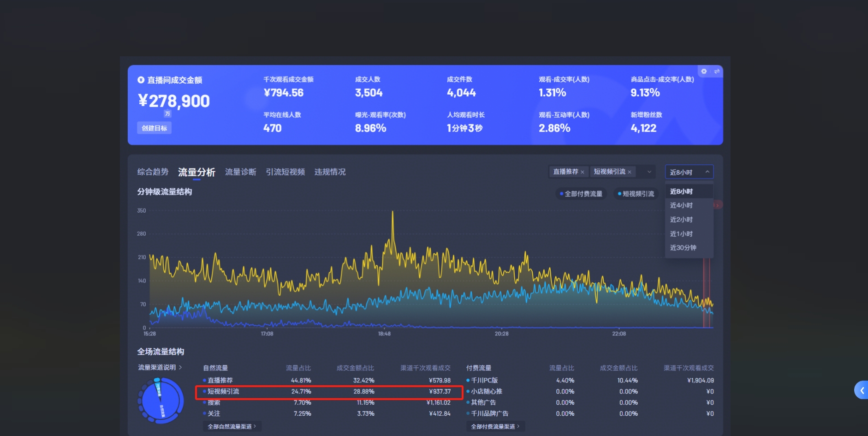The image size is (868, 436).
Task: Click the 成交件数 value 4,044
Action: pyautogui.click(x=461, y=93)
